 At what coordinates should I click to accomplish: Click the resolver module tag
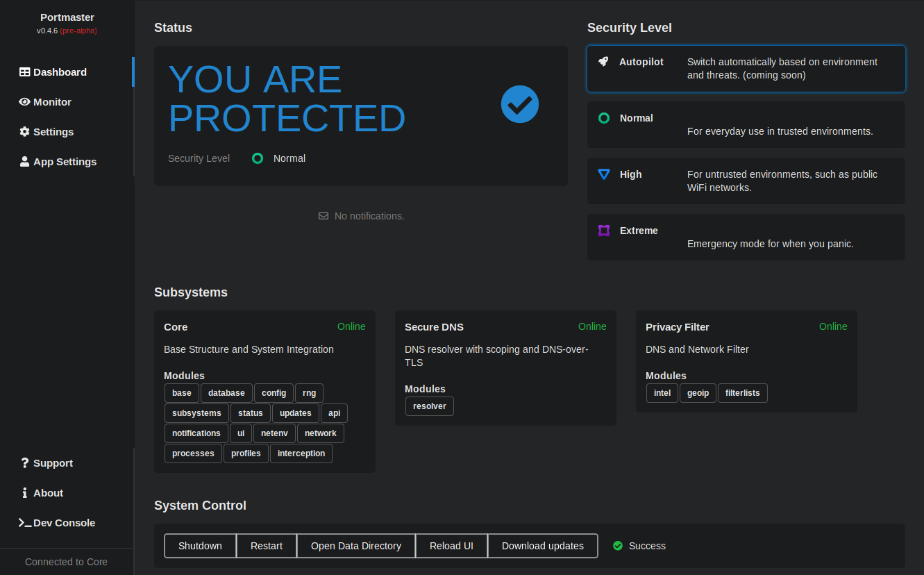(430, 406)
